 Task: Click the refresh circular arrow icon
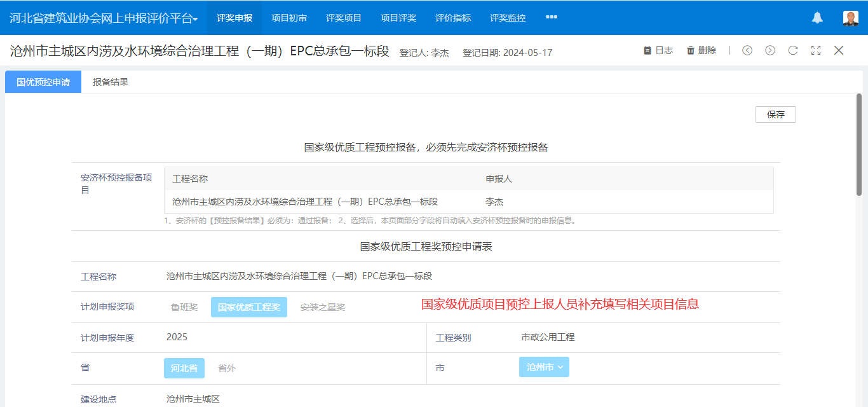(793, 50)
